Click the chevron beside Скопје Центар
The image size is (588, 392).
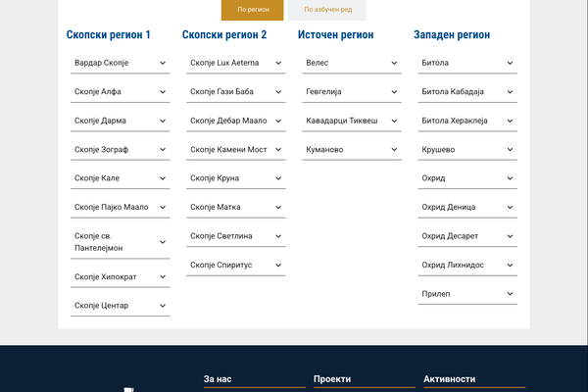(x=162, y=306)
